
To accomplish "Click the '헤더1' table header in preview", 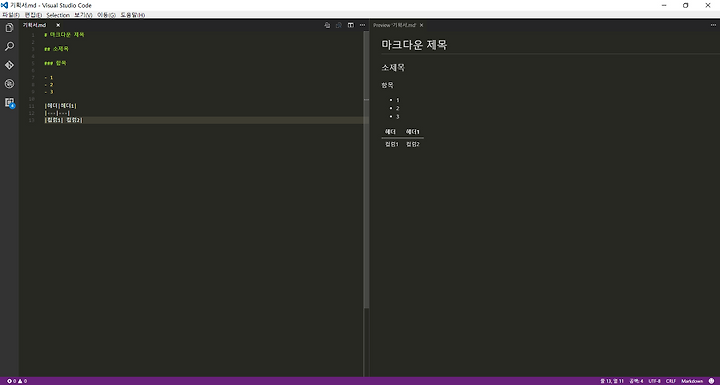I will click(413, 132).
